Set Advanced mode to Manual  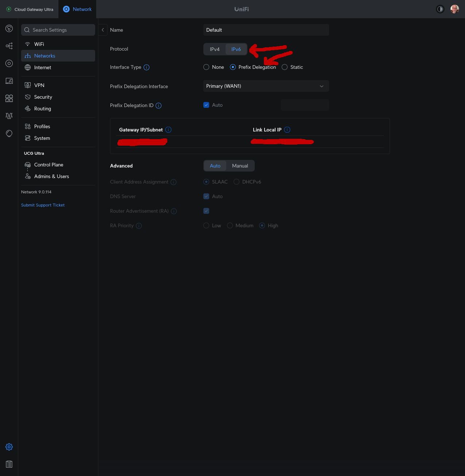click(x=240, y=166)
